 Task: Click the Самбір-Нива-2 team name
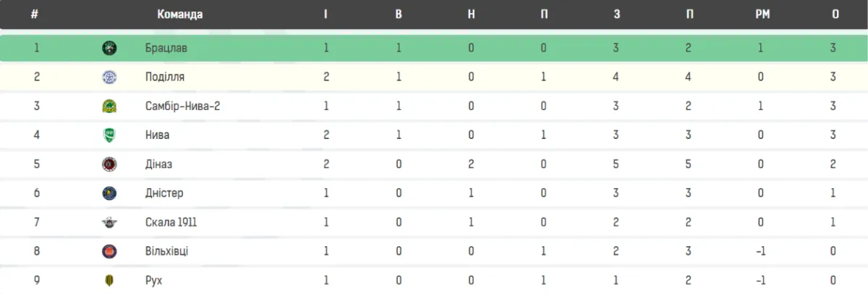pos(182,106)
